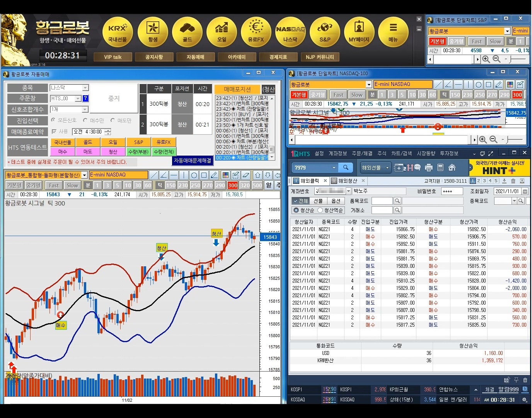Image resolution: width=532 pixels, height=418 pixels.
Task: Select the 매수만 radio option
Action: [x=85, y=120]
